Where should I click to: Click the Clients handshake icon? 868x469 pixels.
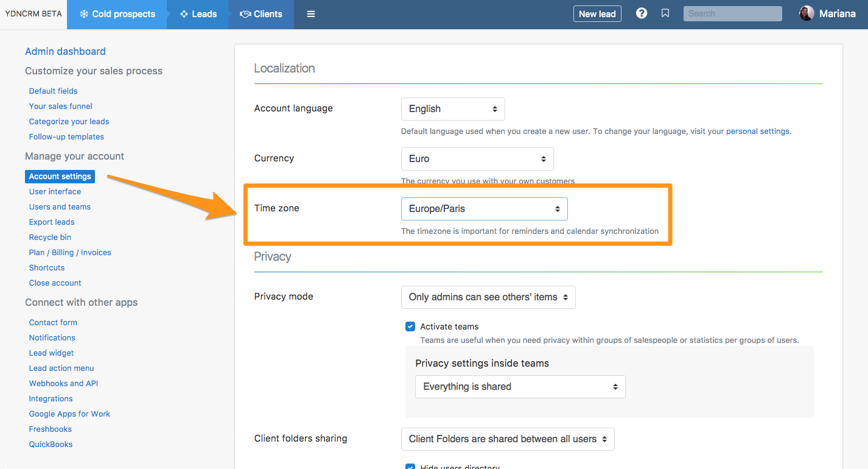pyautogui.click(x=245, y=14)
